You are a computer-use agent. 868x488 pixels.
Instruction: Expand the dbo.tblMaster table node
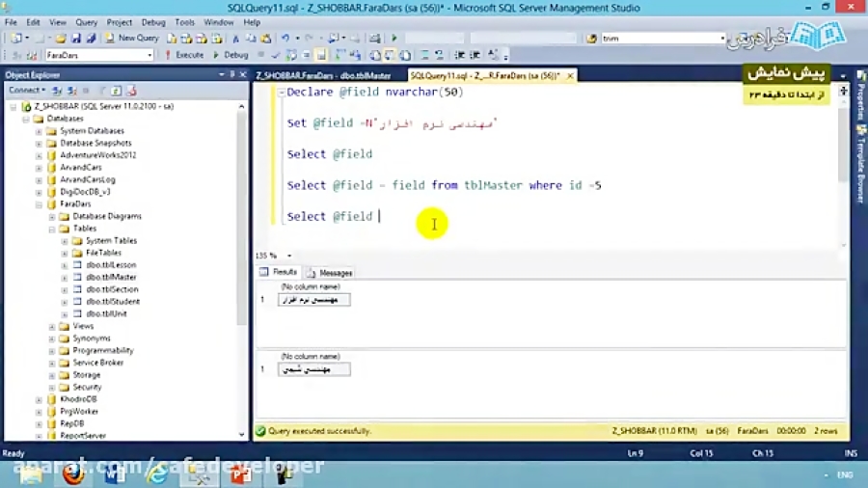[65, 277]
